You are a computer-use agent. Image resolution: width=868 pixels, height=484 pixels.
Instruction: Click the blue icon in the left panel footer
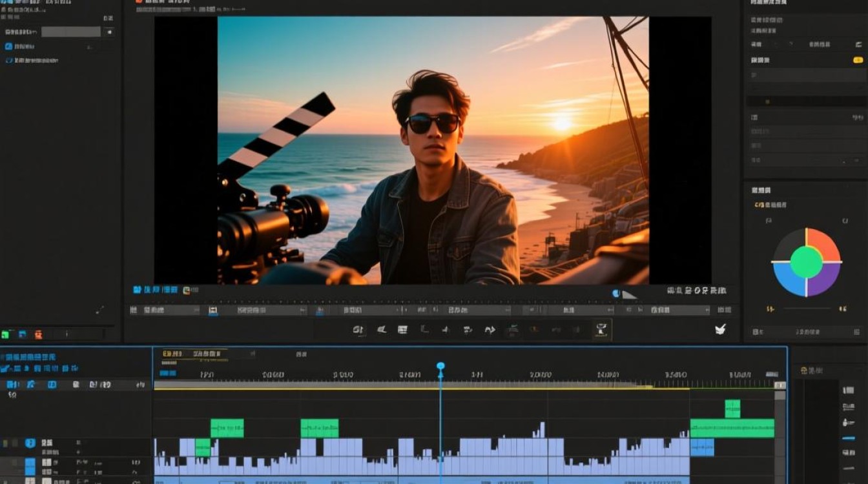(x=22, y=334)
